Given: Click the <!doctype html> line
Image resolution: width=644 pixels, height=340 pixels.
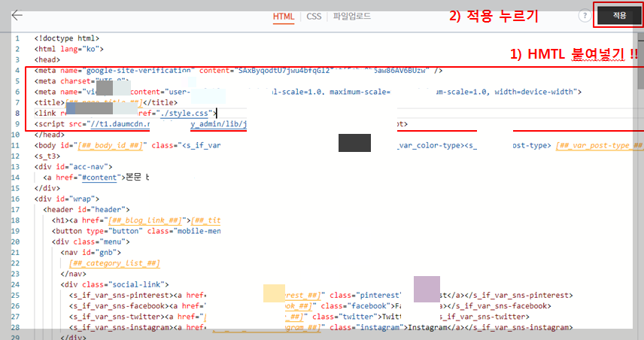Looking at the screenshot, I should (67, 38).
